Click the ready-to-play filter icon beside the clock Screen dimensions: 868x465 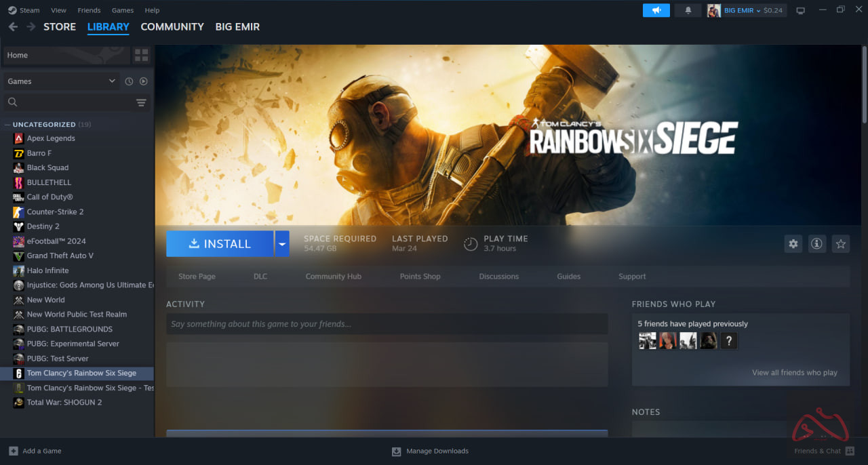(x=143, y=81)
